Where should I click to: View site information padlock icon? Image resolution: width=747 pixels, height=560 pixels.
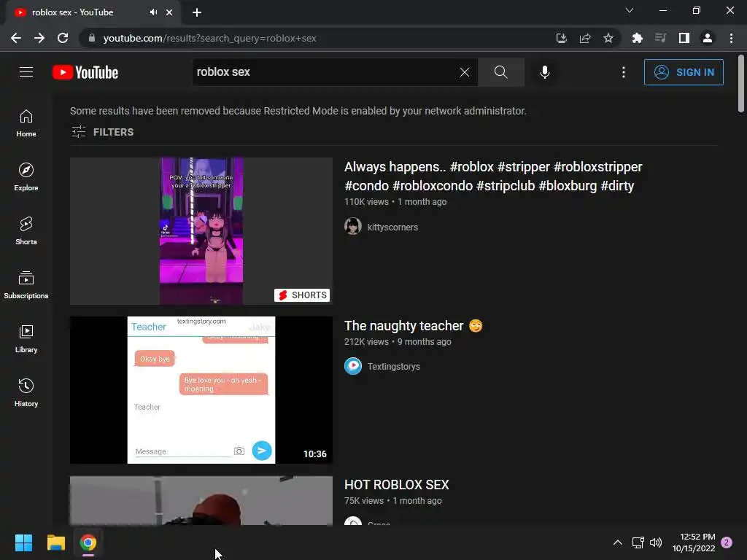91,38
